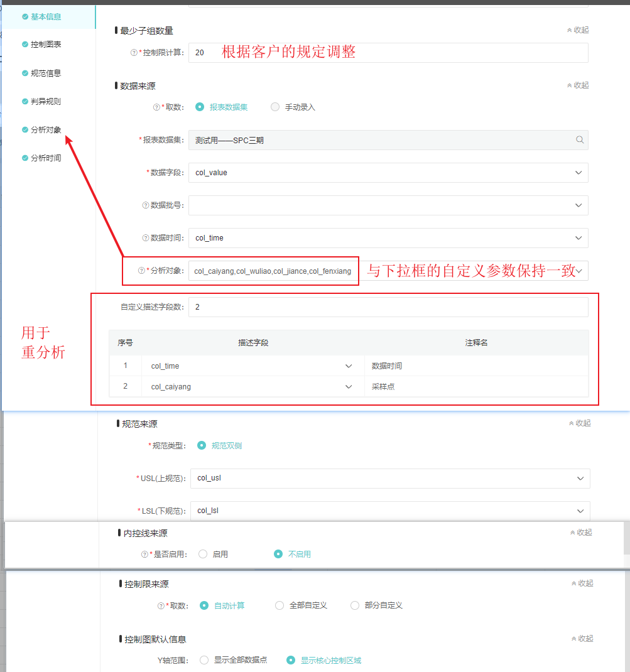
Task: Click 控制限计算 input with value 20
Action: coord(388,53)
